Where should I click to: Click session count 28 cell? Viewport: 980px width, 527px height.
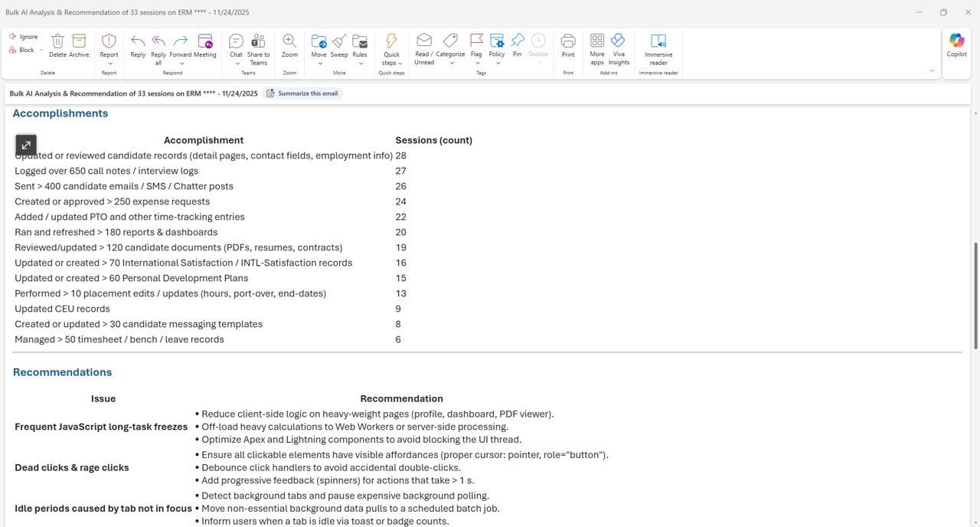(x=400, y=155)
